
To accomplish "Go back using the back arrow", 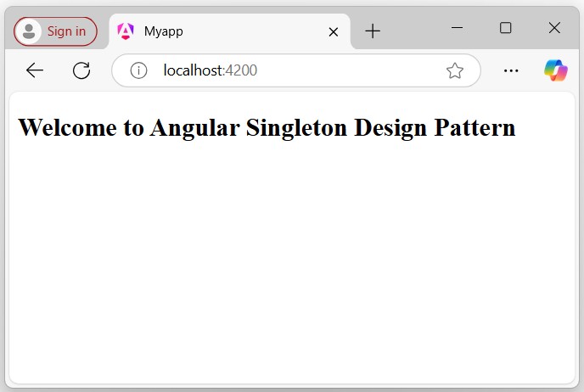I will pos(35,70).
